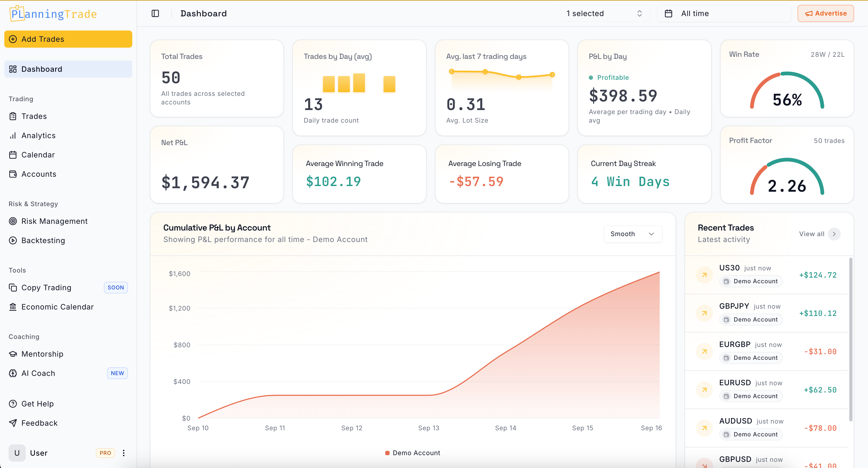Click the EURGBP trade direction arrow icon
The height and width of the screenshot is (468, 868).
point(704,352)
